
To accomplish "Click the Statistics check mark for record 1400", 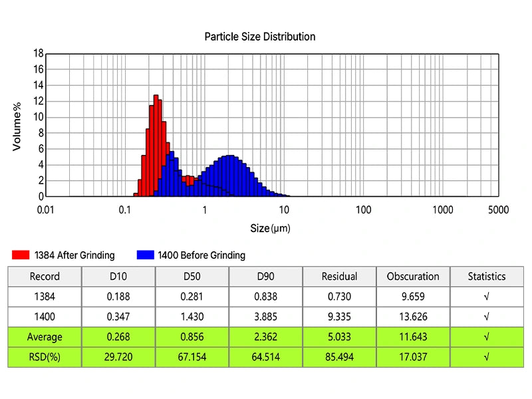I will click(x=487, y=317).
